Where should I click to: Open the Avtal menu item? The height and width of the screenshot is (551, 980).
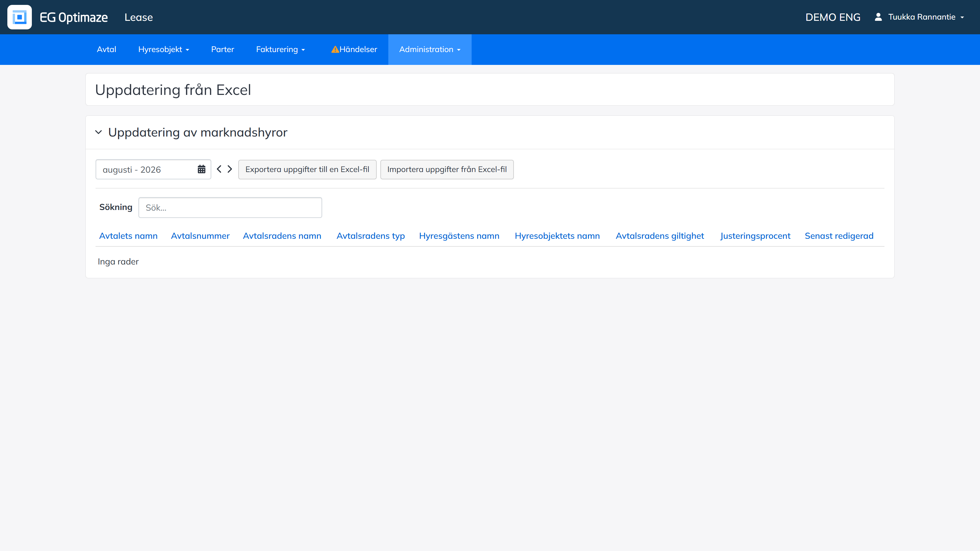pos(107,49)
